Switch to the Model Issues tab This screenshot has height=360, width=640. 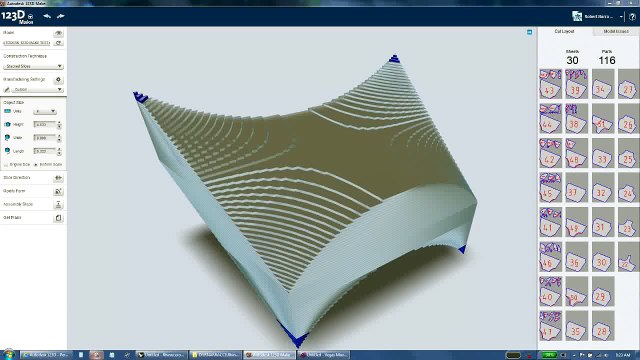click(616, 31)
